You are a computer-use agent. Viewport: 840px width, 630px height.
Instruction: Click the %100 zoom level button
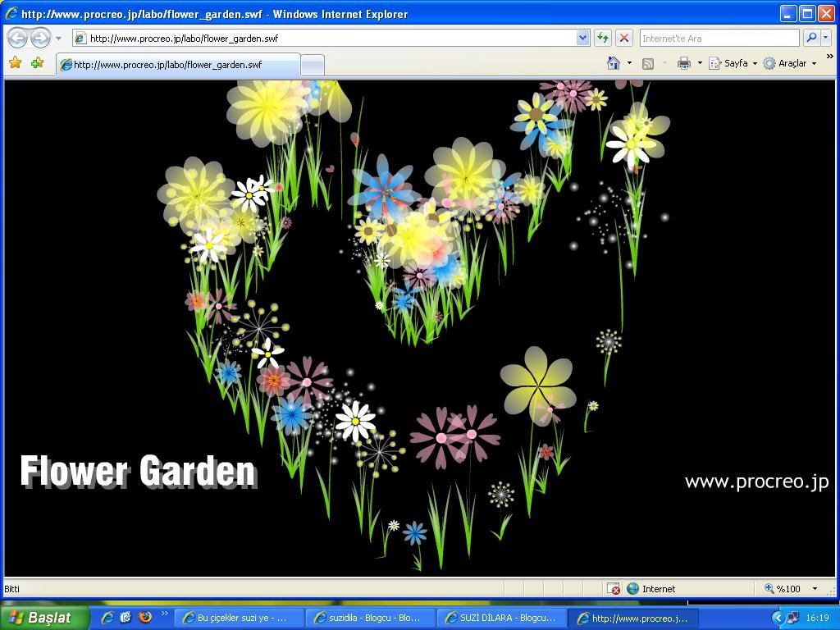[x=782, y=589]
